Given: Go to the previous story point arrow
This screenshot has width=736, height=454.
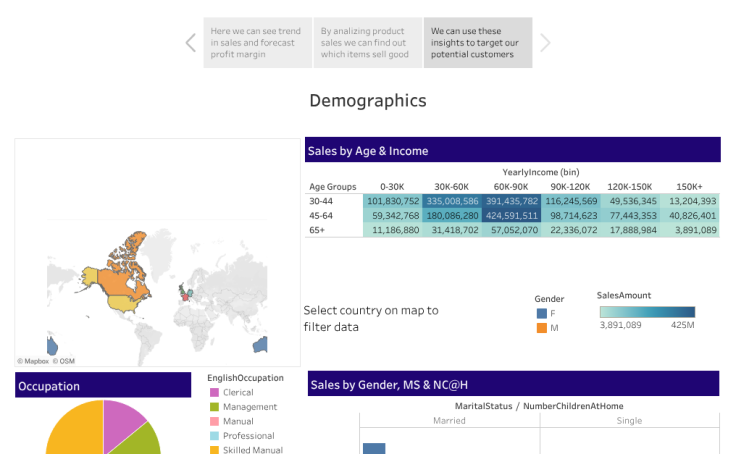Looking at the screenshot, I should [190, 42].
